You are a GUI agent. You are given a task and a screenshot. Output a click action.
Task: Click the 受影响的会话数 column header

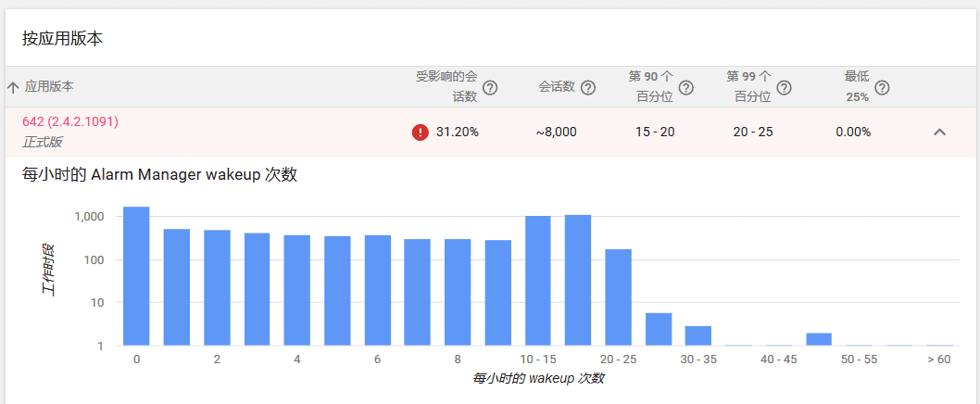pos(446,87)
